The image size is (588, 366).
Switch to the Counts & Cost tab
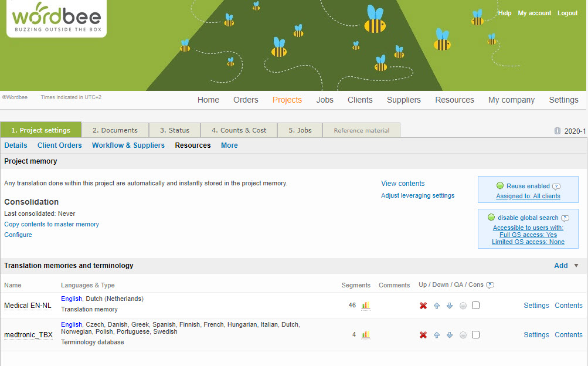tap(239, 130)
